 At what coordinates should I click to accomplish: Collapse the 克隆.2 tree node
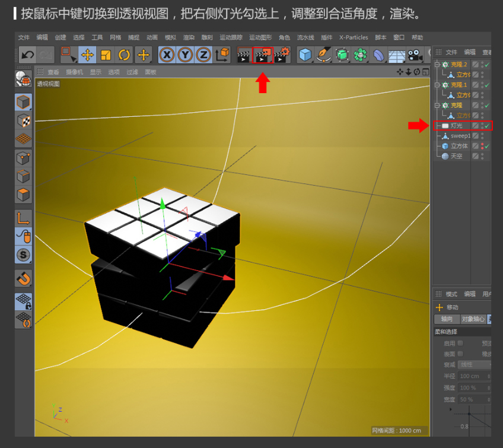[437, 65]
